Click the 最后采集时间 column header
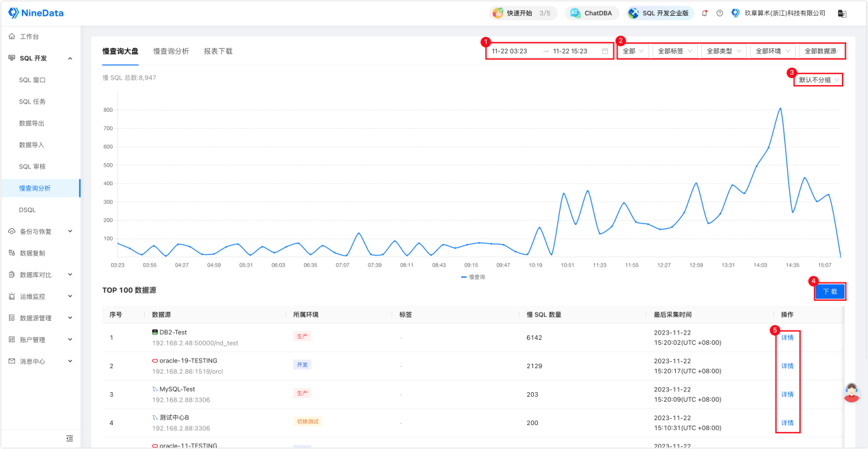868x449 pixels. [x=672, y=315]
